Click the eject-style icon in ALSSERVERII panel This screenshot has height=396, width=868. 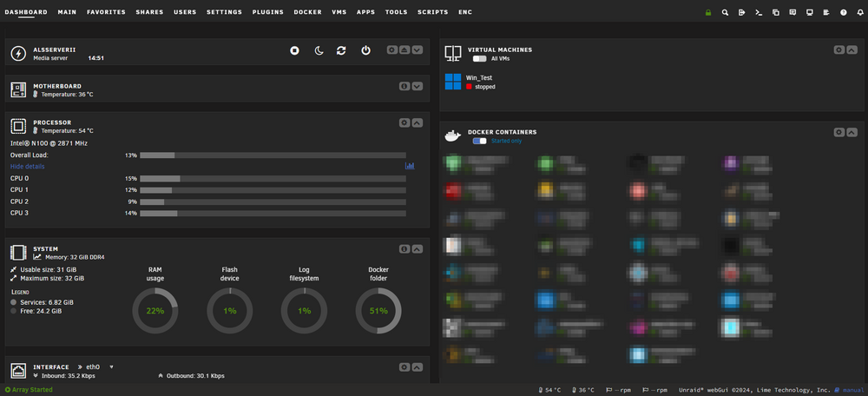404,49
